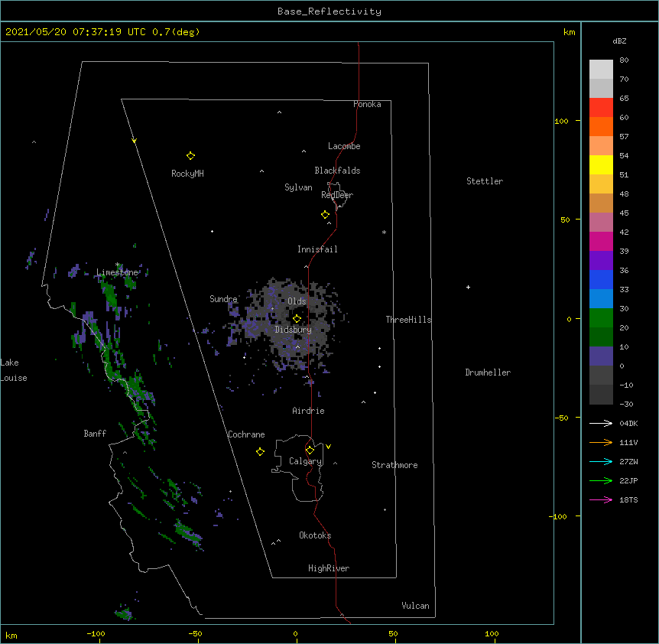
Task: Click the white plus marker south of Stettler
Action: pos(468,287)
